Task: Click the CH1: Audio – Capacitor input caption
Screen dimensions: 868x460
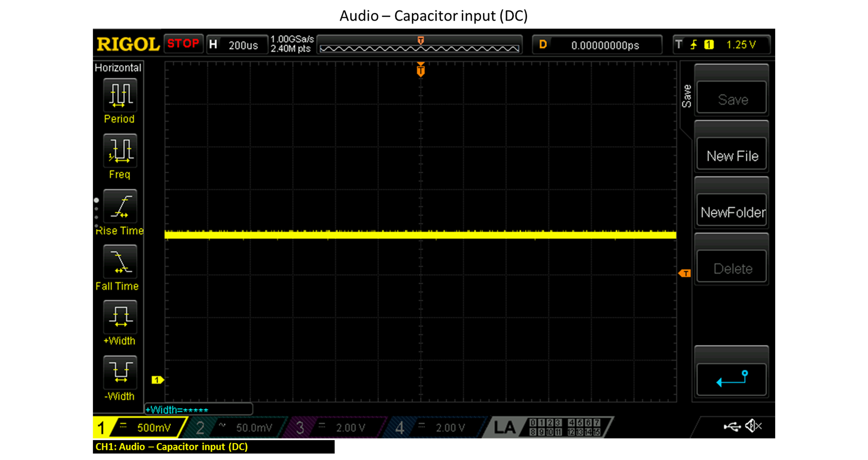Action: [172, 447]
